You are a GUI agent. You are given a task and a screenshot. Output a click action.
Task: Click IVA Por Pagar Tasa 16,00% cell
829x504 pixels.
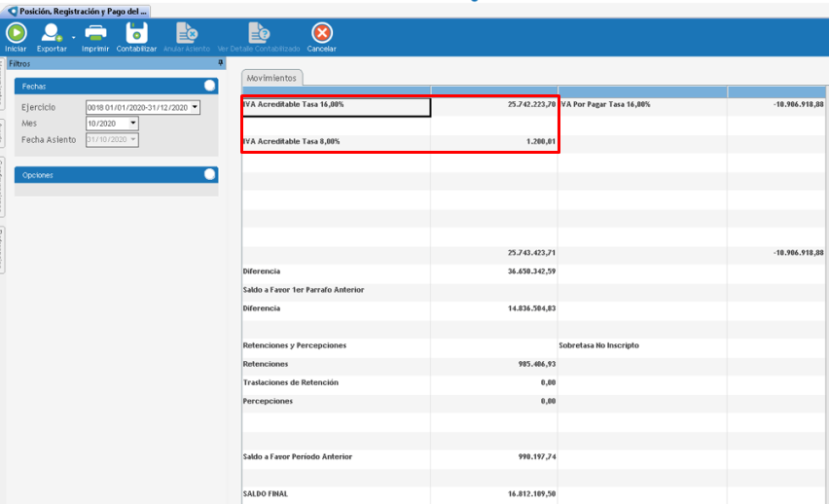point(641,105)
